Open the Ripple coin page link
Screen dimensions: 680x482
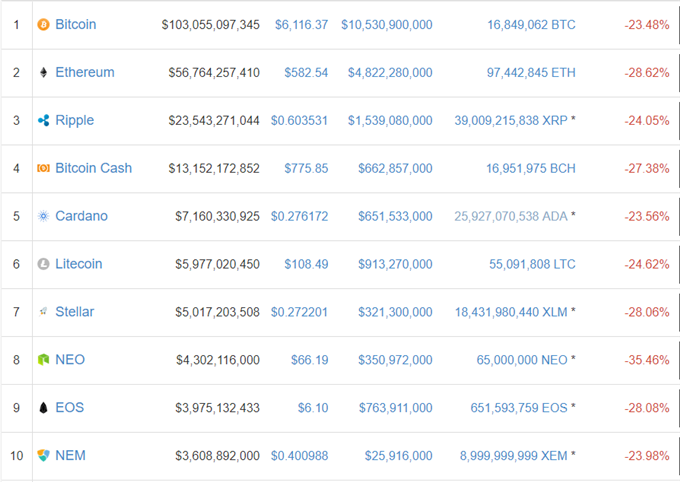pyautogui.click(x=75, y=121)
